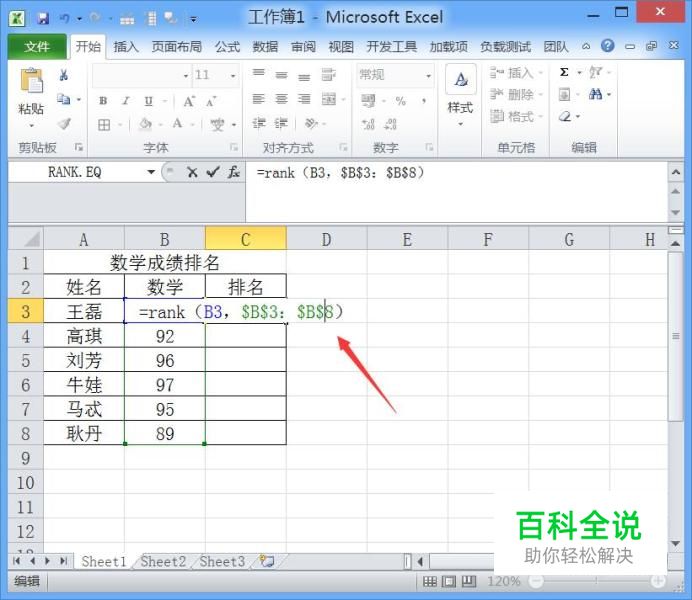Click the Cancel X in formula bar
Screen dimensions: 692x600
pos(192,172)
